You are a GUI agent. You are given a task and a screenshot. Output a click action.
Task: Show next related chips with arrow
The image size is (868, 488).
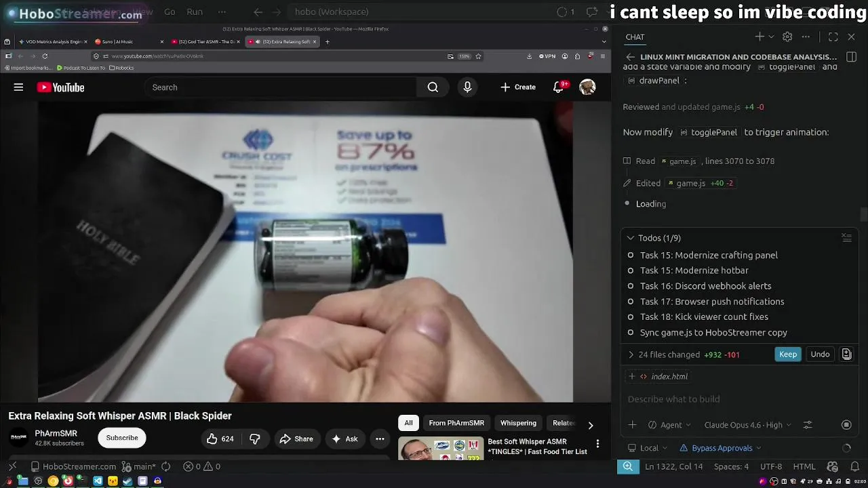591,425
